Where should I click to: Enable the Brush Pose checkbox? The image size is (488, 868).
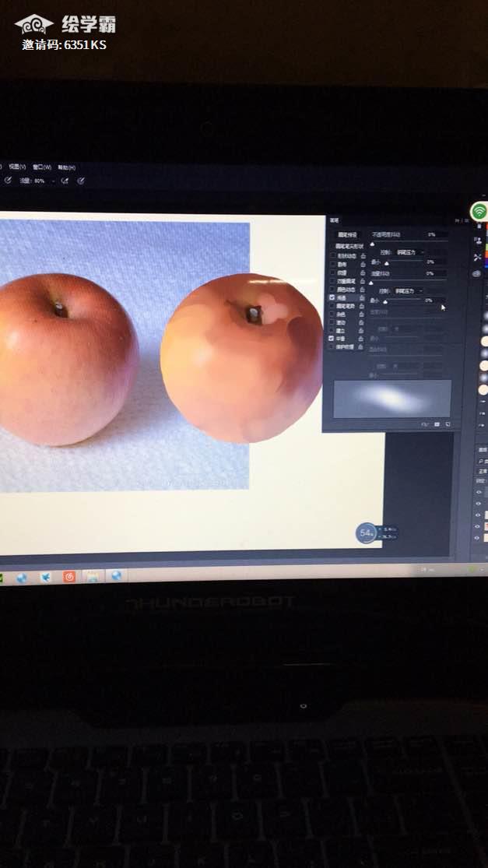[x=332, y=305]
